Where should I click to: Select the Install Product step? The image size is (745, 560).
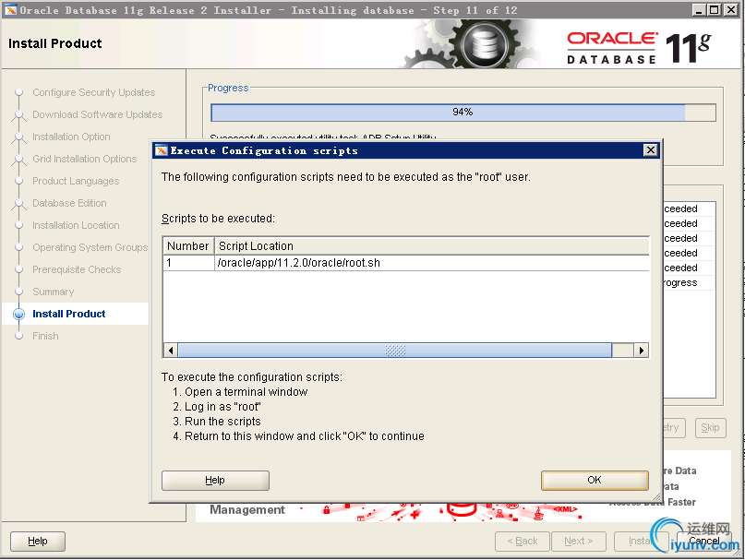[69, 314]
